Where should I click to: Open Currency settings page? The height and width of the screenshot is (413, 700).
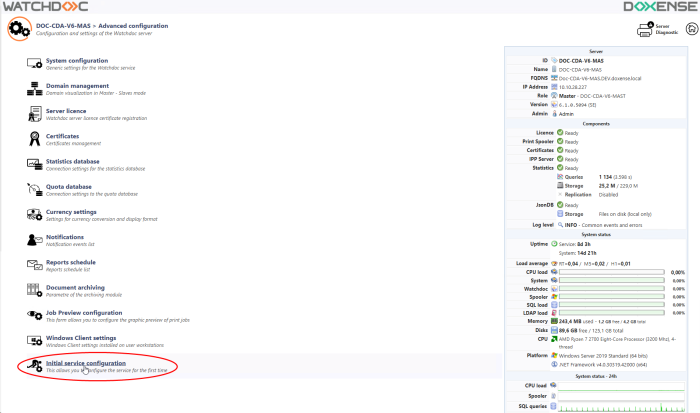pyautogui.click(x=71, y=211)
